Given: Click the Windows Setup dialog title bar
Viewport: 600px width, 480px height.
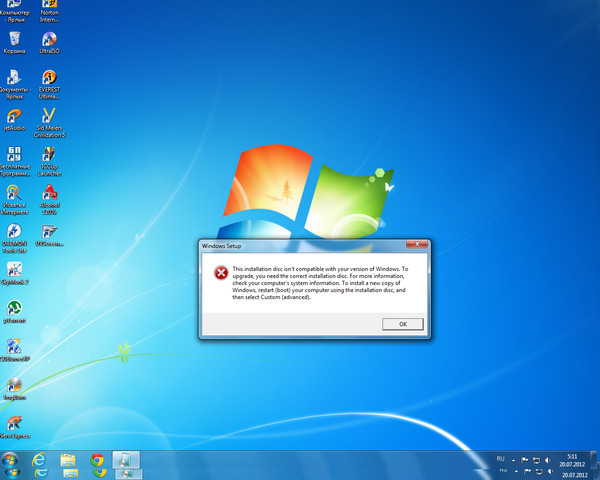Looking at the screenshot, I should (302, 246).
